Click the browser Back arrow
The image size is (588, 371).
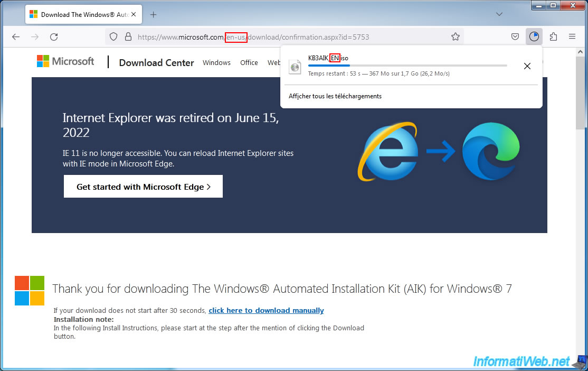pos(16,37)
